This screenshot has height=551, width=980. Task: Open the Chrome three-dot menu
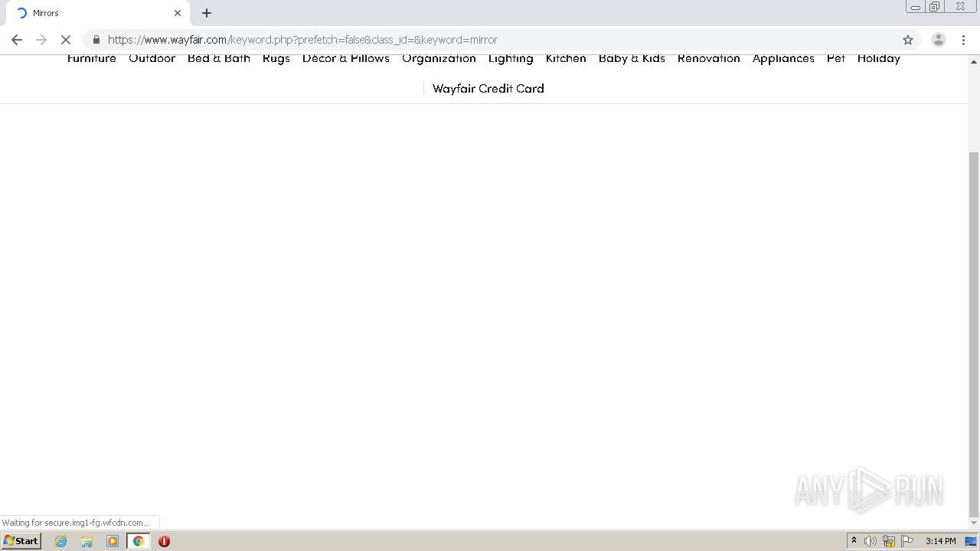(x=963, y=40)
